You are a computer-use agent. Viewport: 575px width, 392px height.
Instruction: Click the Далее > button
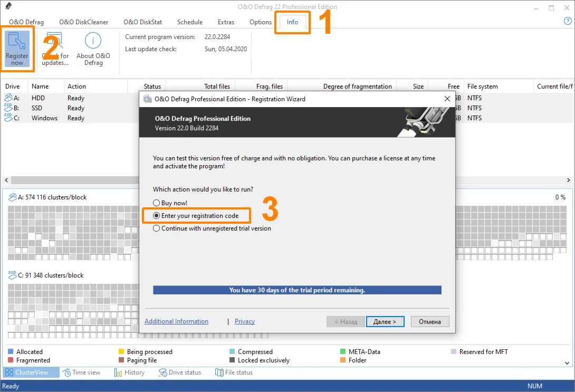[385, 322]
